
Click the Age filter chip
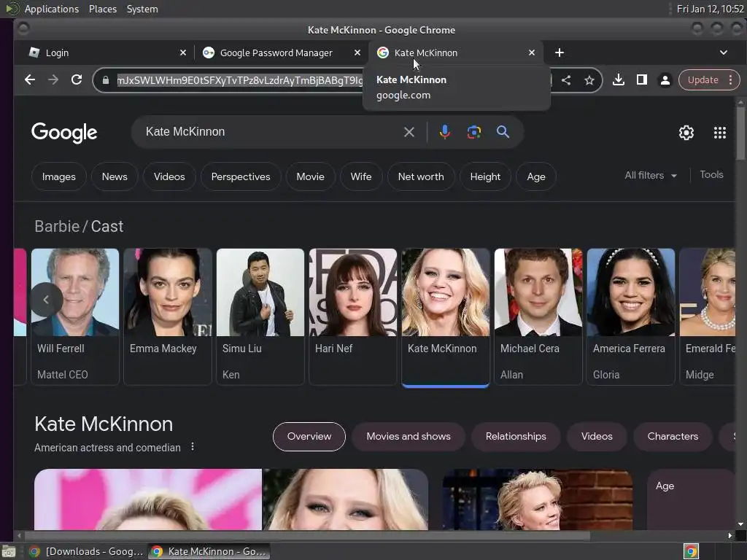tap(536, 176)
